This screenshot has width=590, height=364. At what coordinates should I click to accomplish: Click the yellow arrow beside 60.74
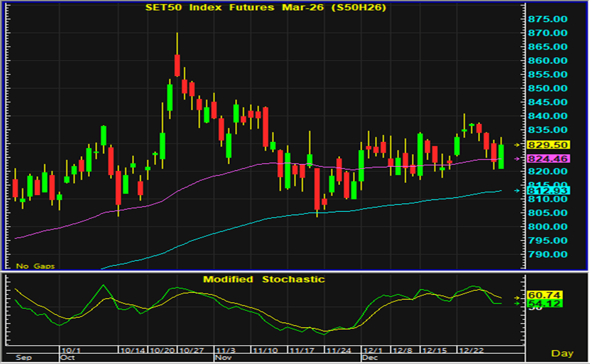(x=517, y=297)
